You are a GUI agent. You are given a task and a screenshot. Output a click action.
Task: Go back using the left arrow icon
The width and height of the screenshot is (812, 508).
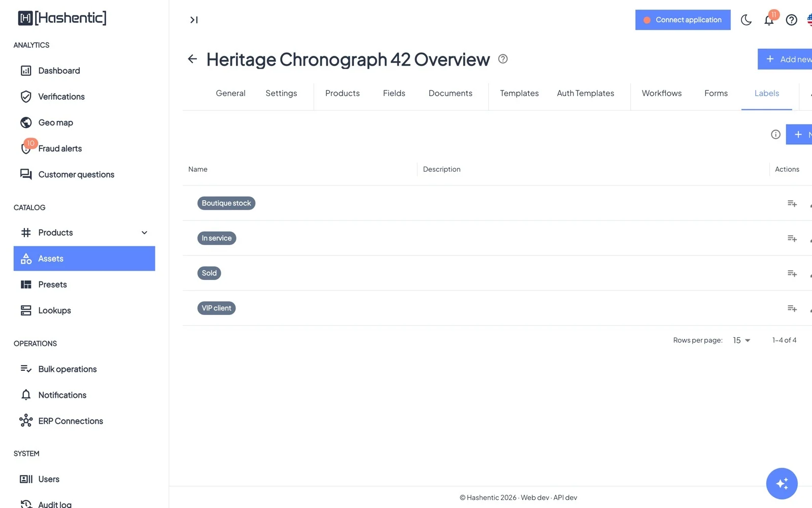[x=192, y=59]
